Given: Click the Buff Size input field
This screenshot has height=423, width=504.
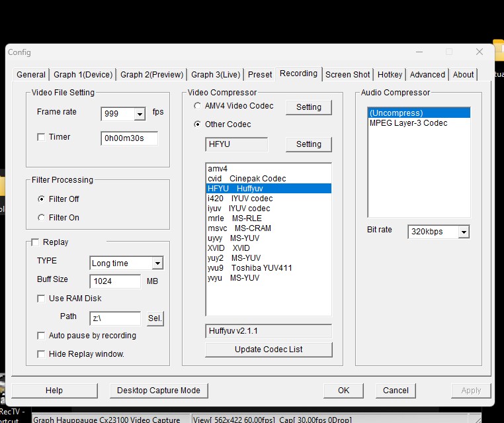Looking at the screenshot, I should click(x=115, y=281).
